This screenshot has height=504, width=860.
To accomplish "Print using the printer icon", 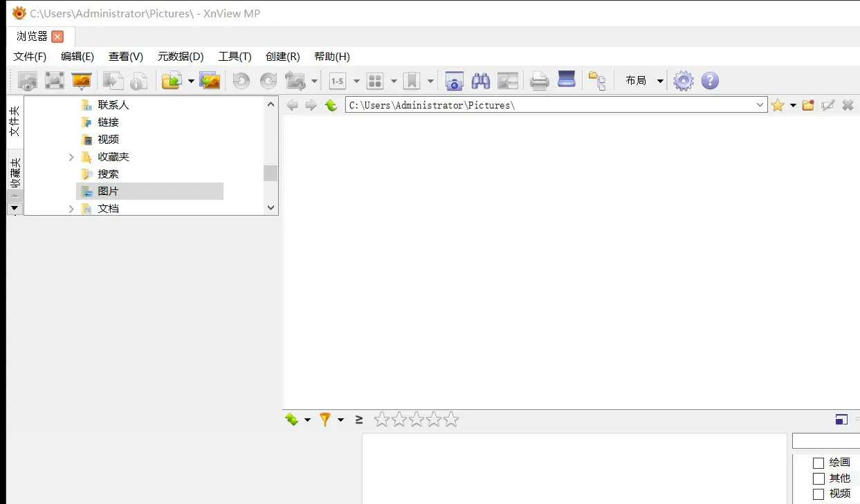I will 540,81.
